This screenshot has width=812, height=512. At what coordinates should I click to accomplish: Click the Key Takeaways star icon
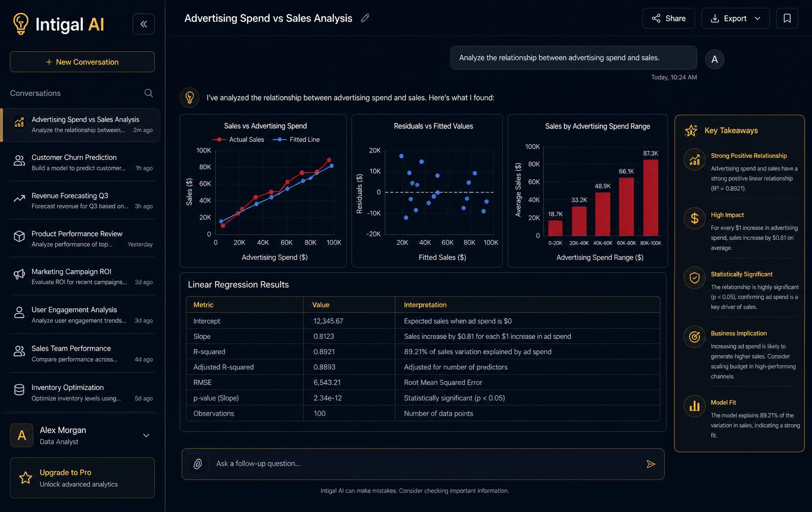click(x=691, y=131)
